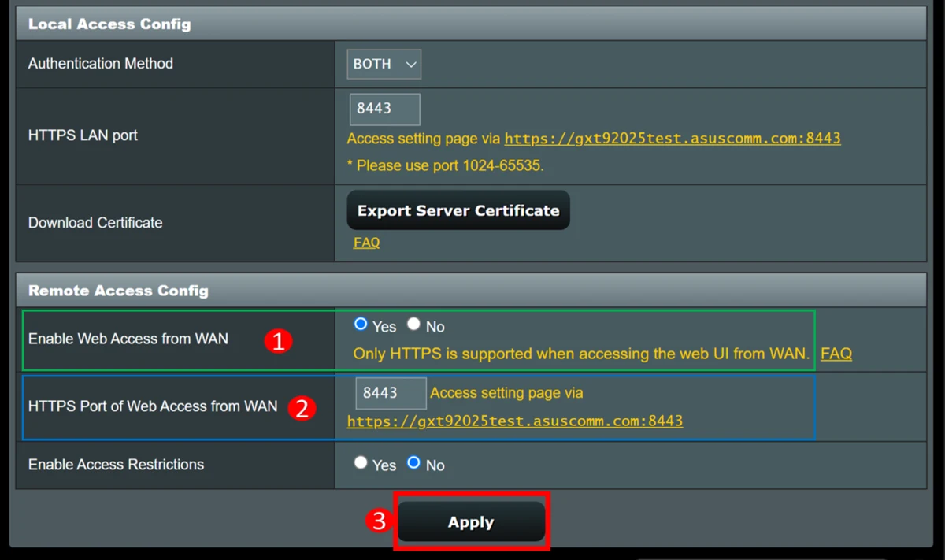
Task: Click Export Server Certificate button
Action: click(458, 210)
